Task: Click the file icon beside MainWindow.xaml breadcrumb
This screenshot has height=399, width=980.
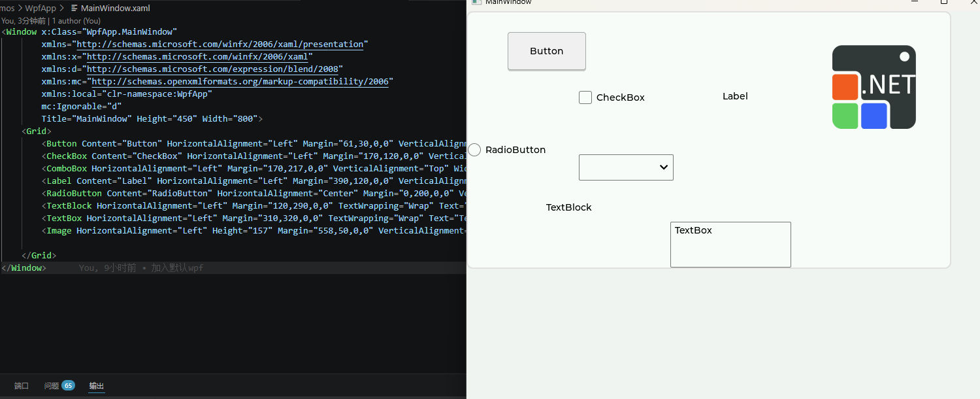Action: [74, 8]
